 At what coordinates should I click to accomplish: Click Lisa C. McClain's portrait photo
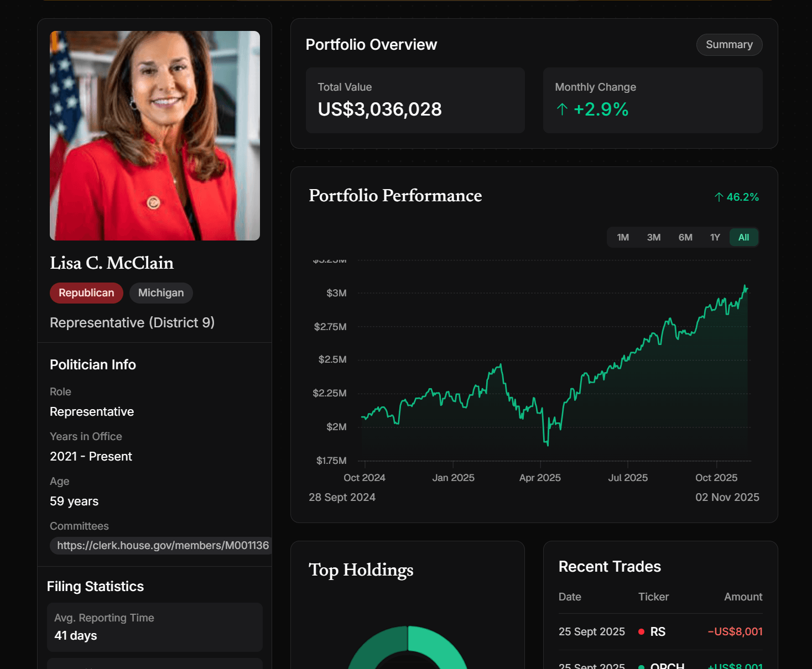[155, 135]
